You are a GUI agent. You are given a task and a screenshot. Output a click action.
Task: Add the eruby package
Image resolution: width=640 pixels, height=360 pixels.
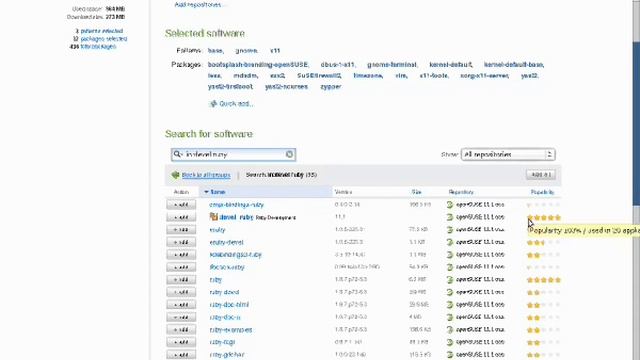tap(181, 230)
